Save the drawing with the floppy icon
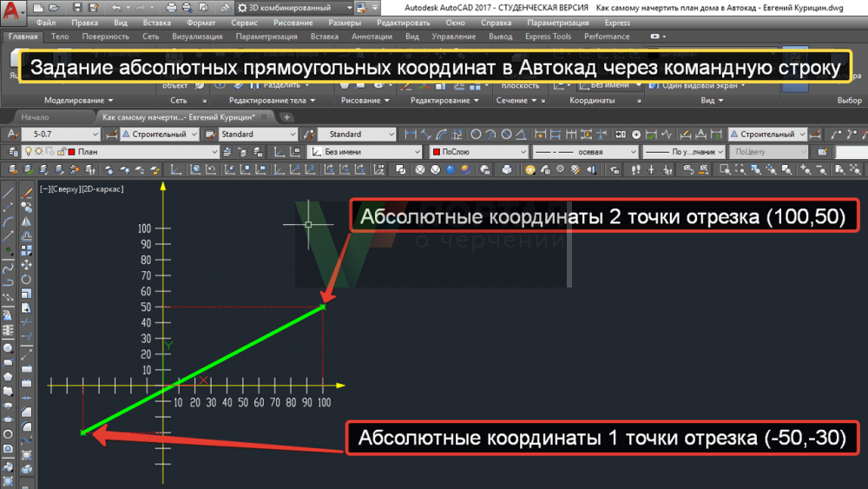Screen dimensions: 868x489 [x=77, y=8]
